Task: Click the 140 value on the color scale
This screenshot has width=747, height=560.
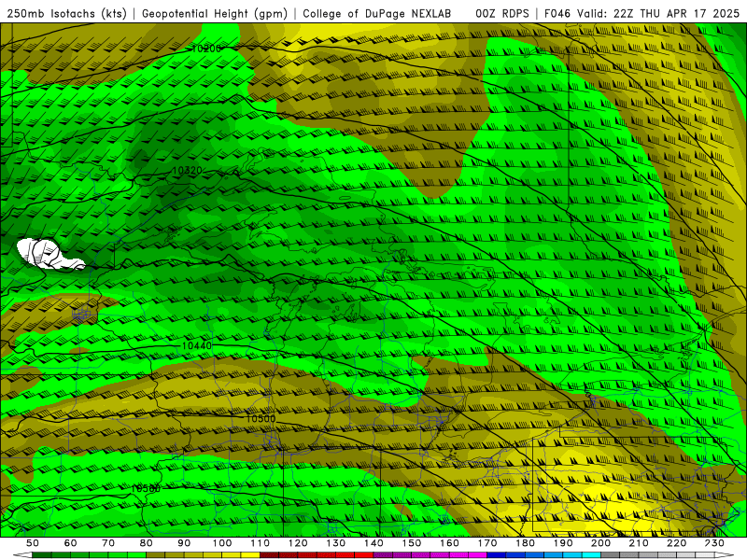Action: pyautogui.click(x=373, y=543)
